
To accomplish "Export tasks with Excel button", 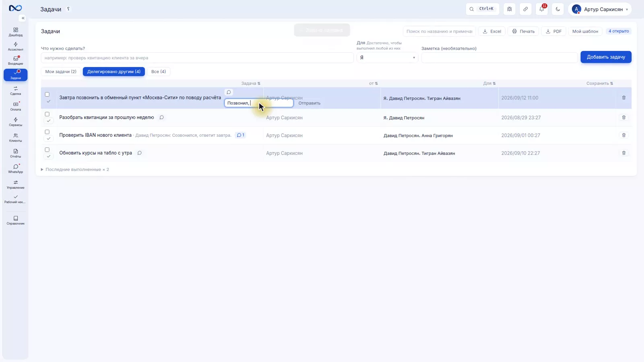I will tap(492, 31).
